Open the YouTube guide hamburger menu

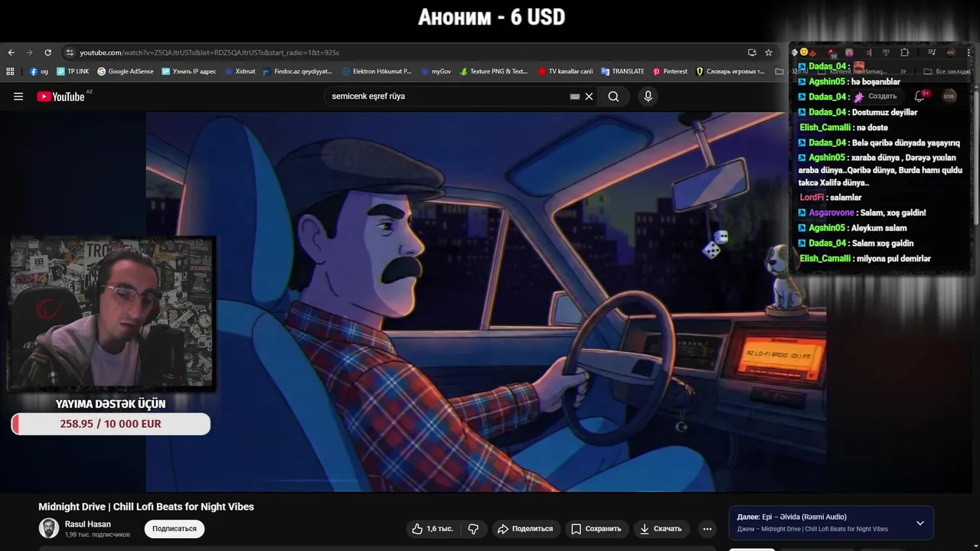point(18,96)
